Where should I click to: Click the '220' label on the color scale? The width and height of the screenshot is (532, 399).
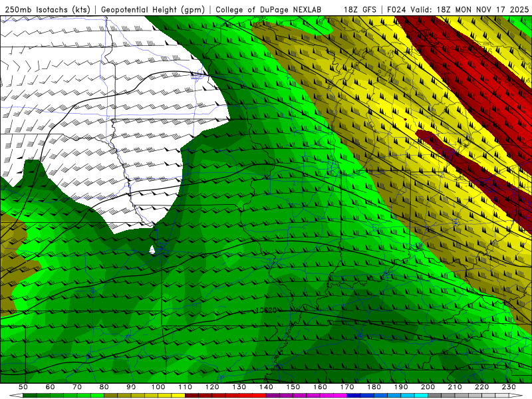coord(481,387)
